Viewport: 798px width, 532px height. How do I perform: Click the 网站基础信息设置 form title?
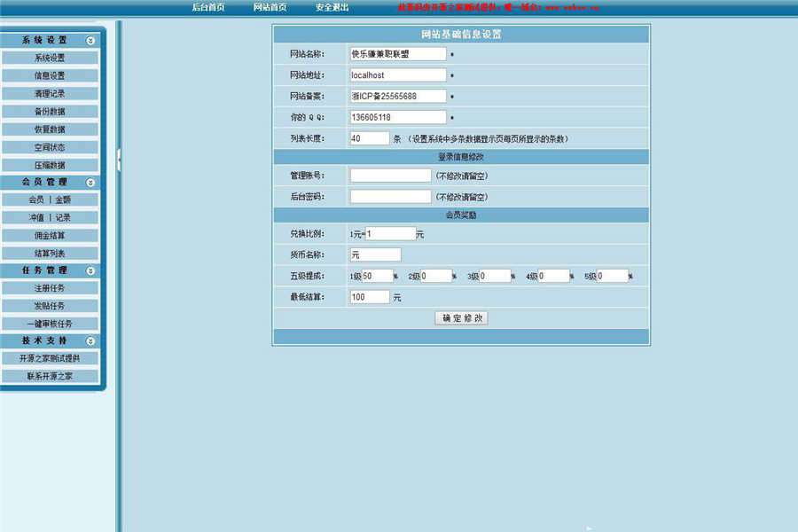(461, 34)
